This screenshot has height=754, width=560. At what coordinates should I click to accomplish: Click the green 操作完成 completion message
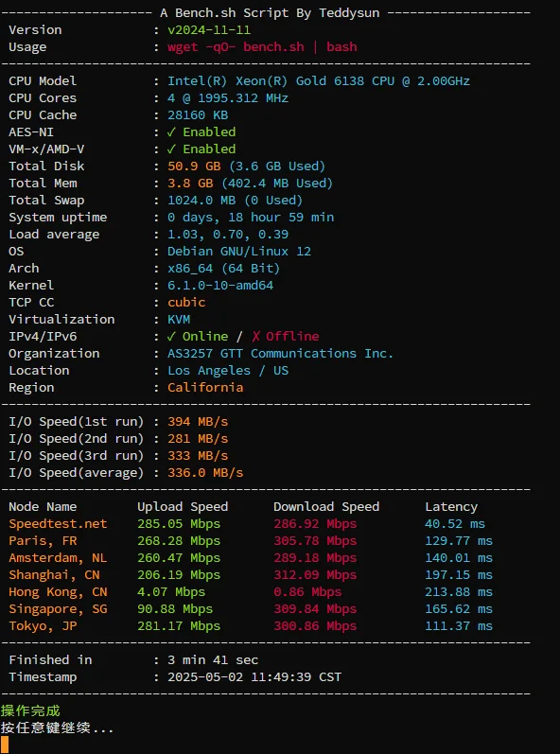[x=31, y=710]
